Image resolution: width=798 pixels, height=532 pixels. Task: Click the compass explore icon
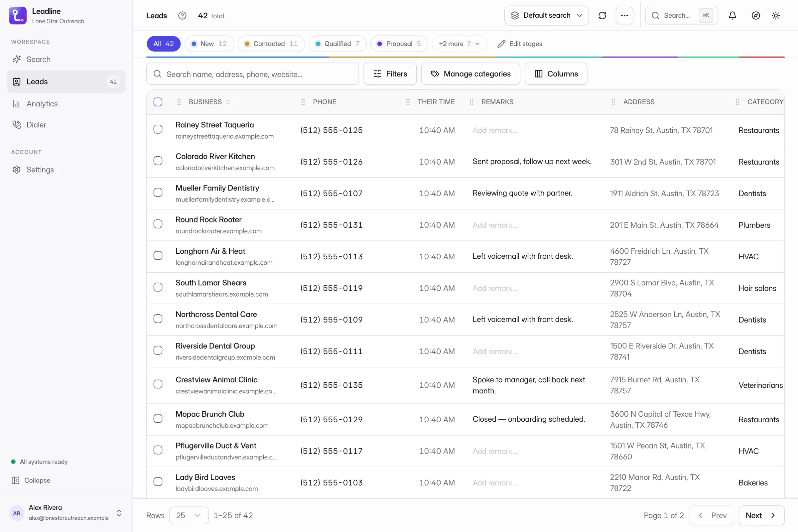click(755, 16)
